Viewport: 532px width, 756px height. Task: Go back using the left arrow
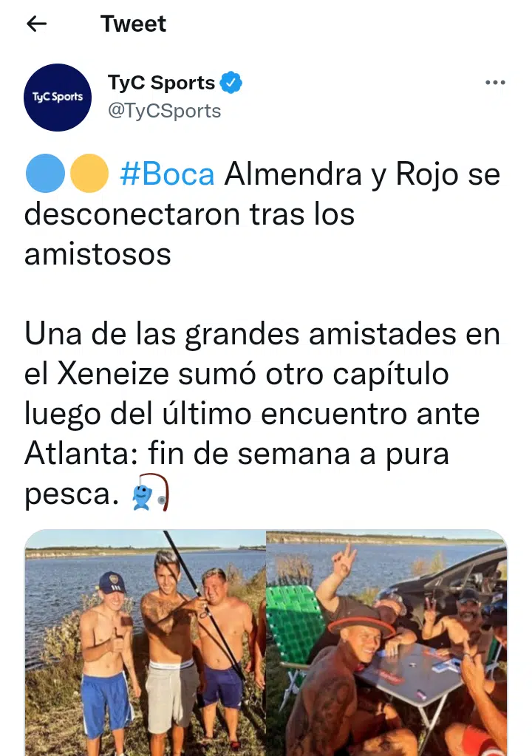[x=37, y=23]
